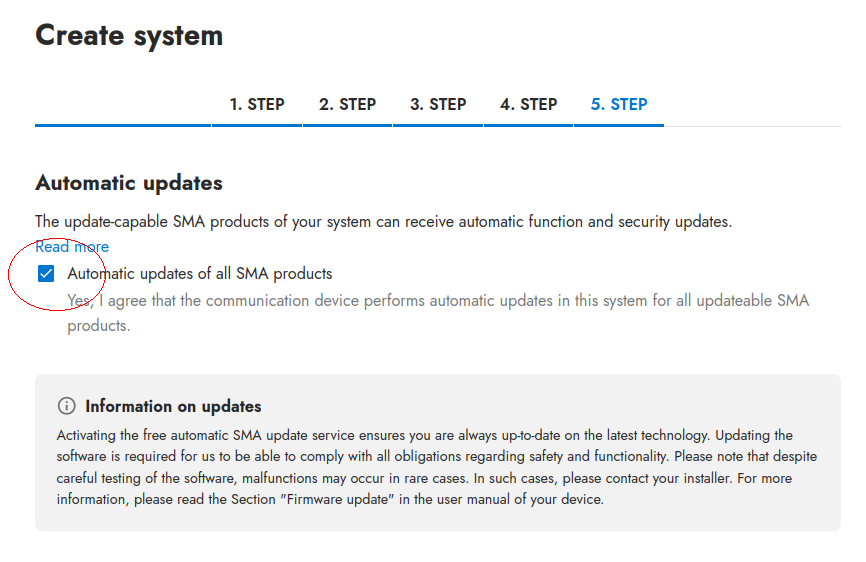Click the blue progress line under step tabs
The width and height of the screenshot is (866, 562).
pos(349,125)
